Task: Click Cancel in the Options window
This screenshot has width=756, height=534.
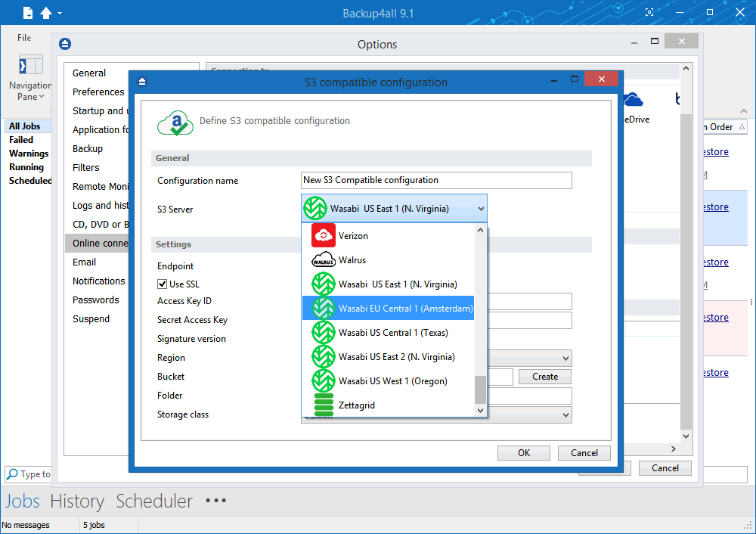Action: tap(665, 468)
